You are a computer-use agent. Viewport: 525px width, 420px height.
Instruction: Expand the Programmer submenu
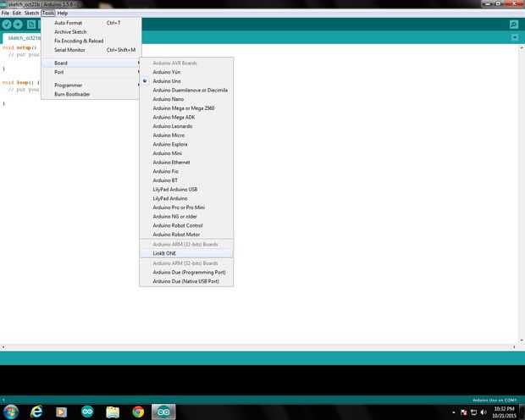pyautogui.click(x=91, y=85)
